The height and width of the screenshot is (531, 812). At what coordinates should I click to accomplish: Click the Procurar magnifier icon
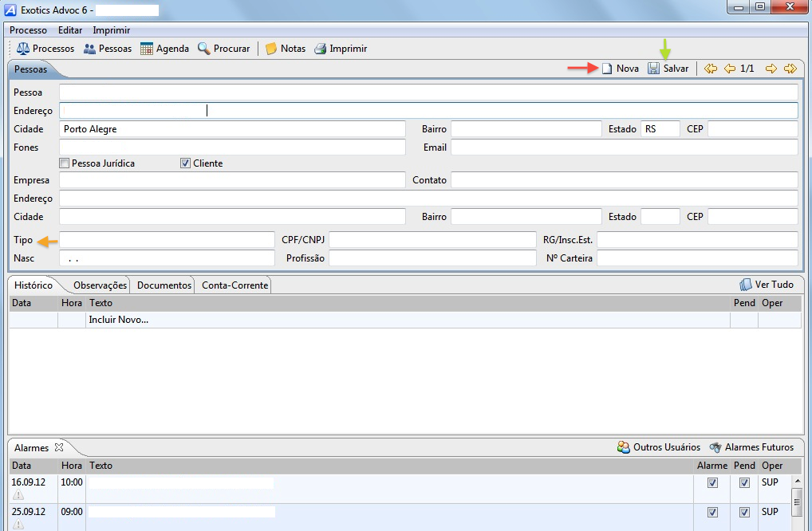(x=204, y=49)
